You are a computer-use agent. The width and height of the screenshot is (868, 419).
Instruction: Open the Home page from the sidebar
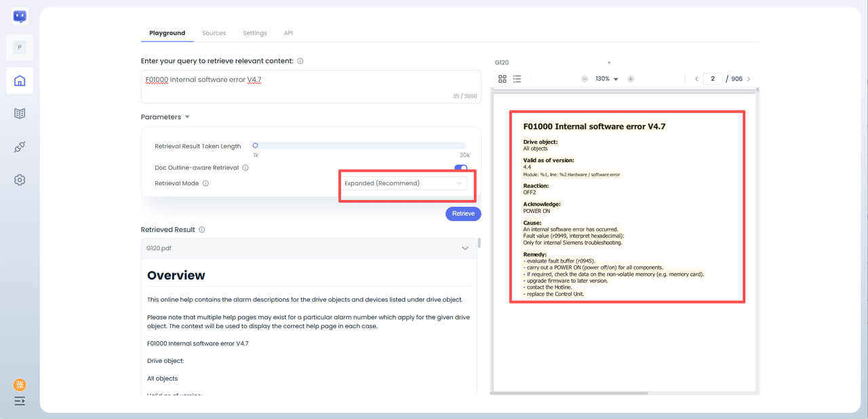tap(20, 81)
